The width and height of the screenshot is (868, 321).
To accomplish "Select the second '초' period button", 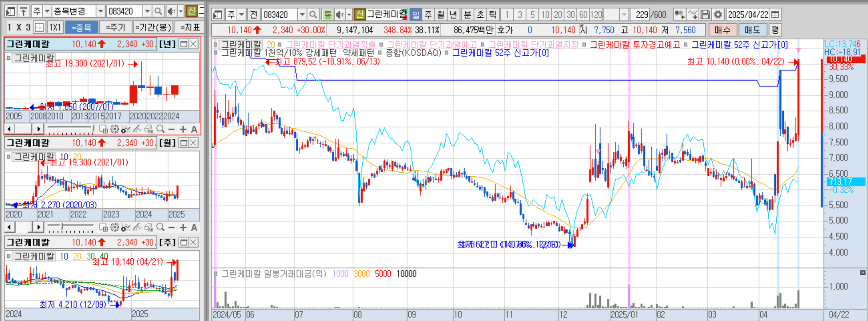I will click(480, 15).
